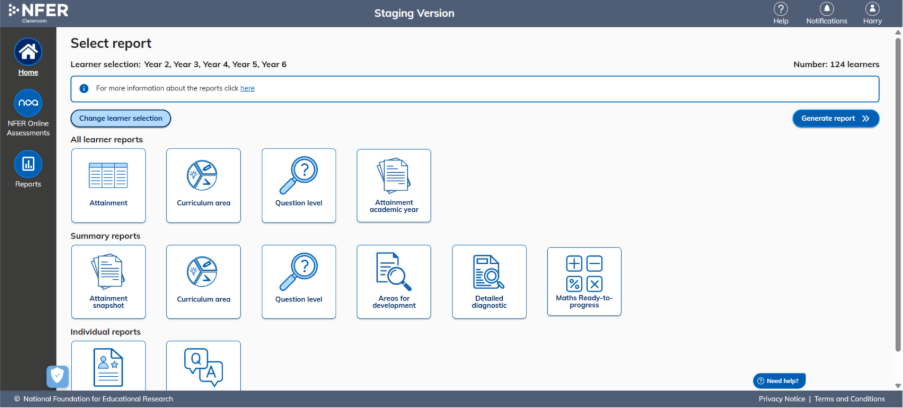Screen dimensions: 903x408
Task: Click the National Foundation for Educational Research footer text
Action: coord(98,399)
